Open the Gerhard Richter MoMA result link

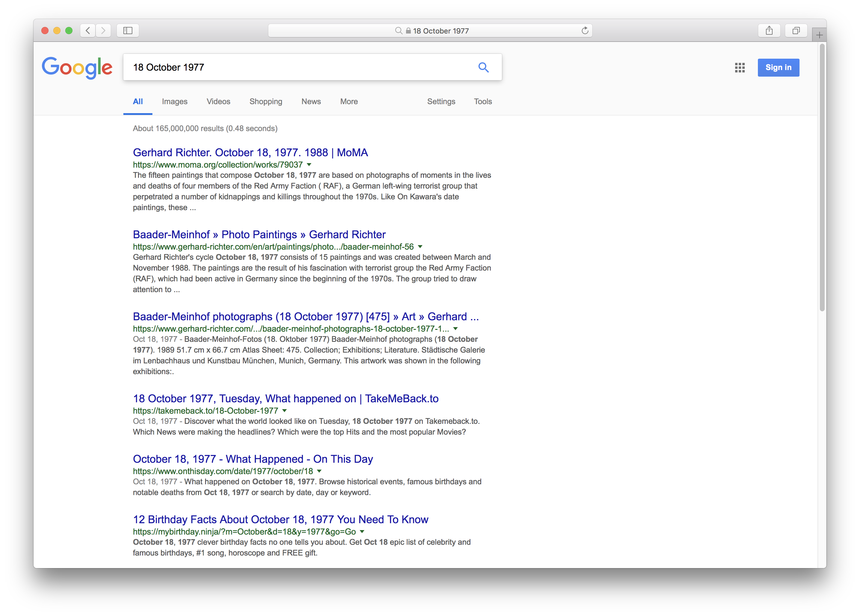click(250, 152)
